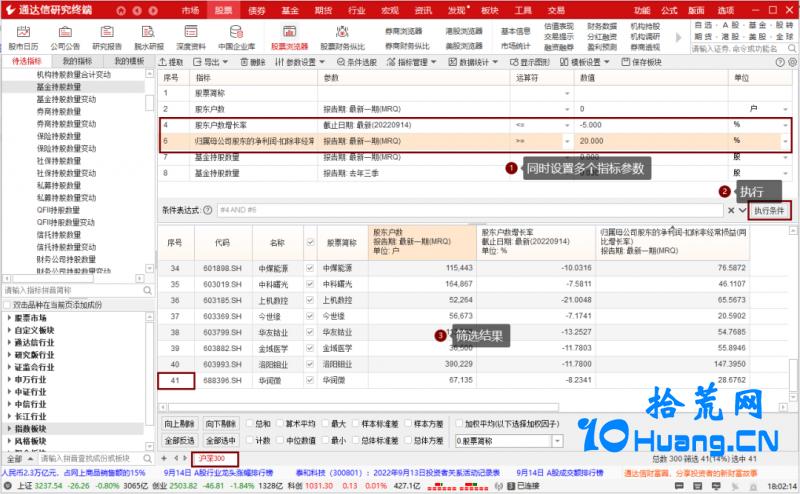The image size is (800, 494).
Task: Toggle the 中位数值 median checkbox
Action: point(280,440)
